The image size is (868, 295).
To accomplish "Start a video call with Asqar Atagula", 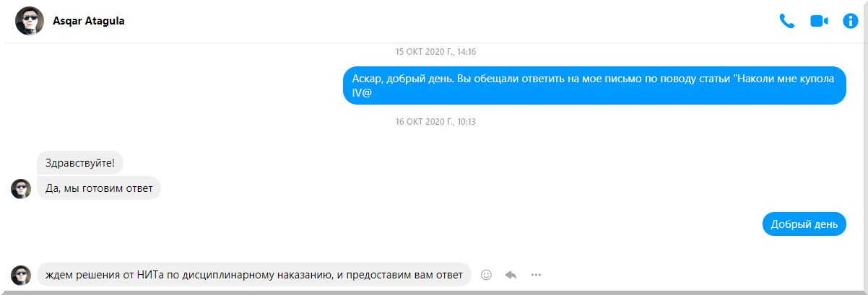I will [x=819, y=21].
